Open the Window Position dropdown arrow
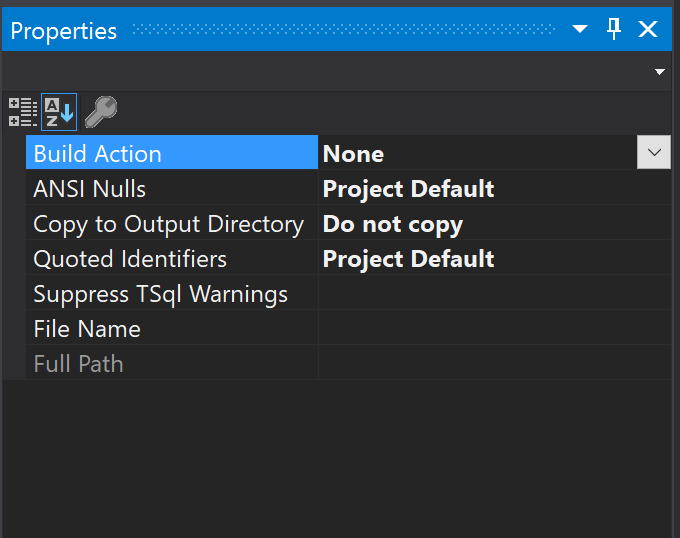 (580, 29)
